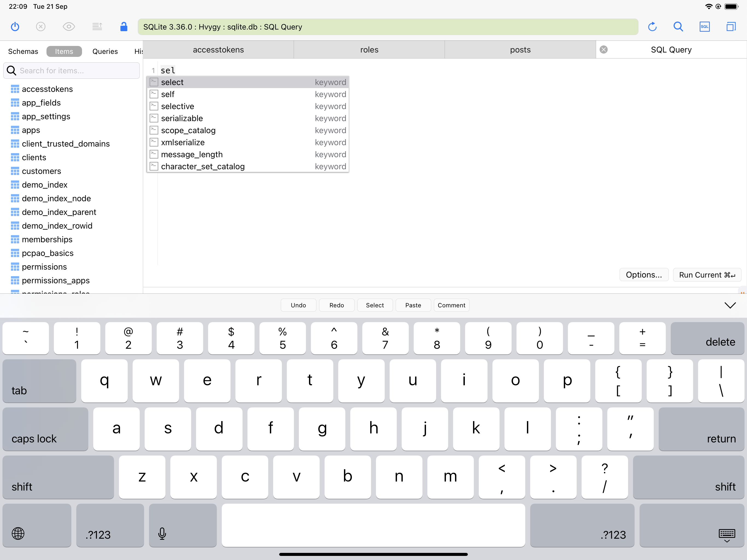
Task: Open the Queries sidebar tab
Action: tap(105, 51)
